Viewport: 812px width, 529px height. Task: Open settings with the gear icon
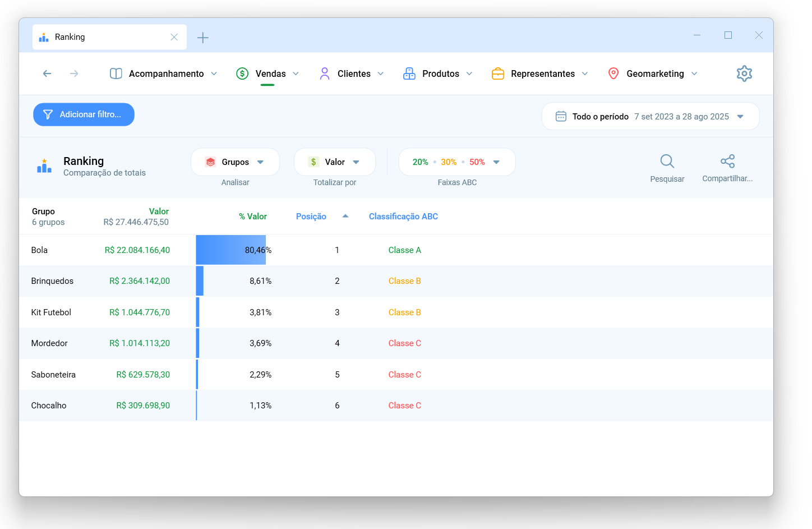[744, 73]
